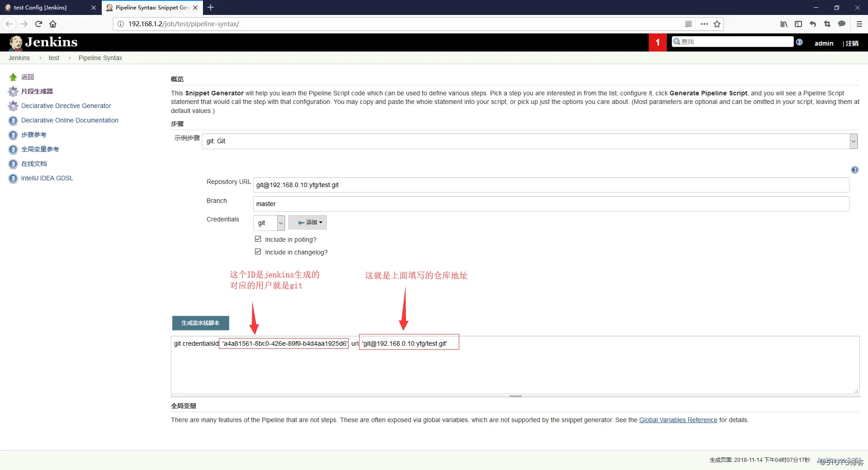Click the 在线文档 help icon

[x=13, y=164]
